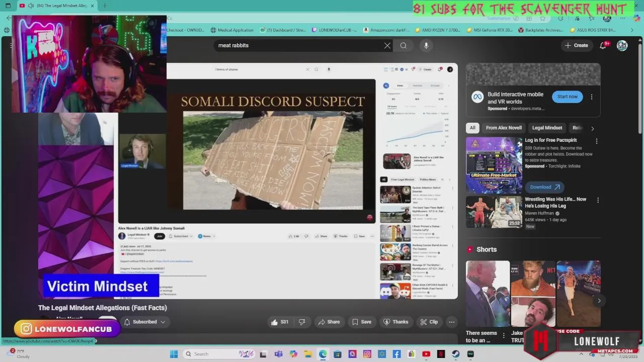Start voice search with the microphone icon
Screen dimensions: 644x362
tap(426, 45)
